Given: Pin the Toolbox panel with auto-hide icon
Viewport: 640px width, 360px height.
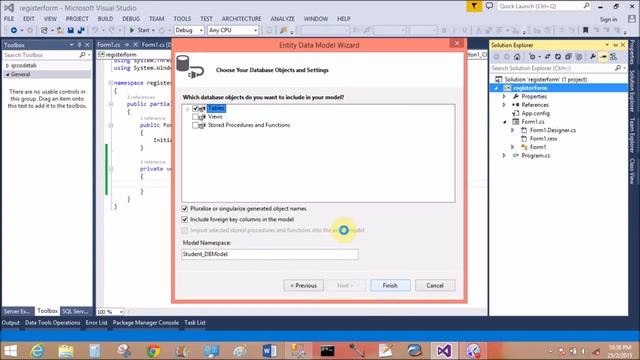Looking at the screenshot, I should 79,45.
